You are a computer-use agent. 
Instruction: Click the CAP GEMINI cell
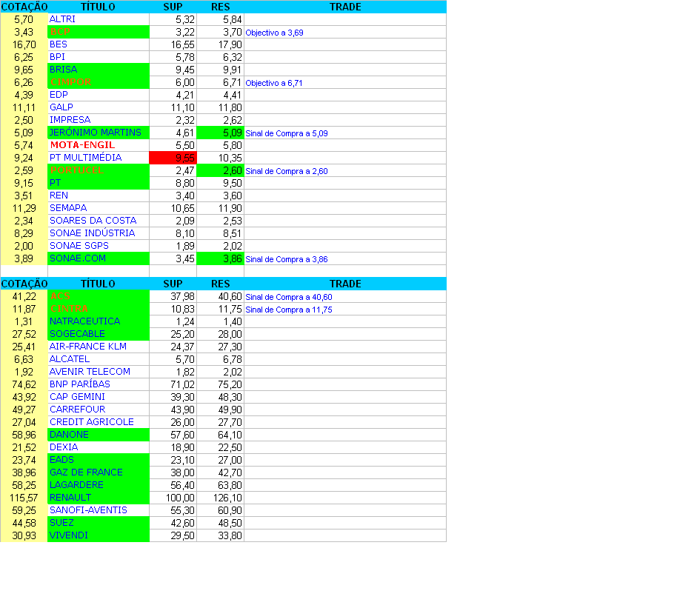[99, 397]
